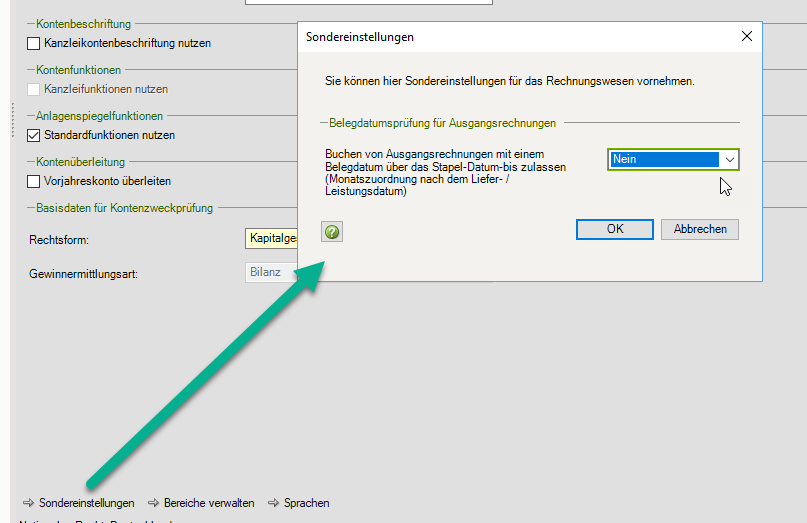Viewport: 807px width, 523px height.
Task: Click arrow icon before Sondereinstellungen link
Action: tap(27, 503)
